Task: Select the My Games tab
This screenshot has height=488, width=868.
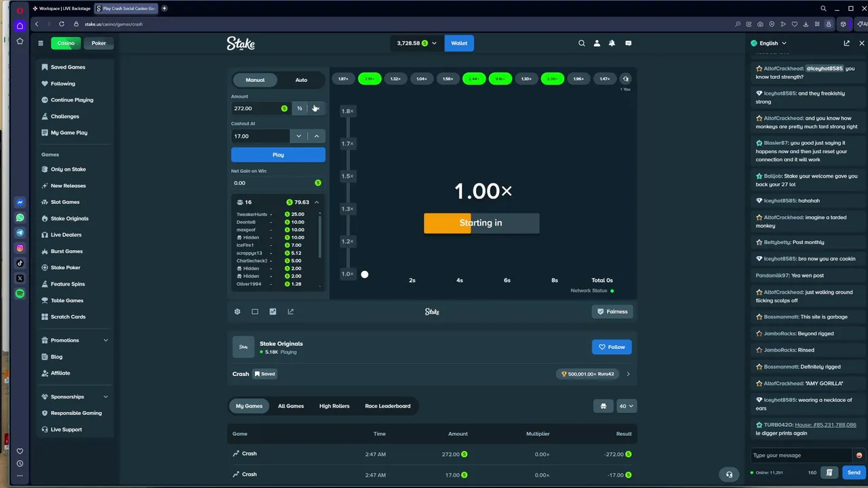Action: click(249, 406)
